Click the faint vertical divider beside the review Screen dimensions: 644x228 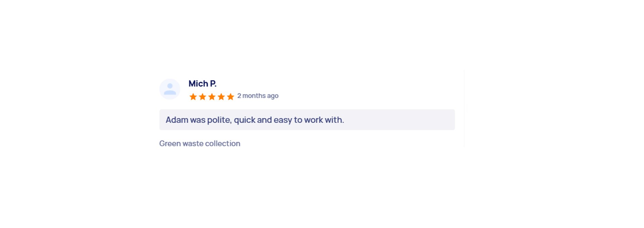click(464, 108)
